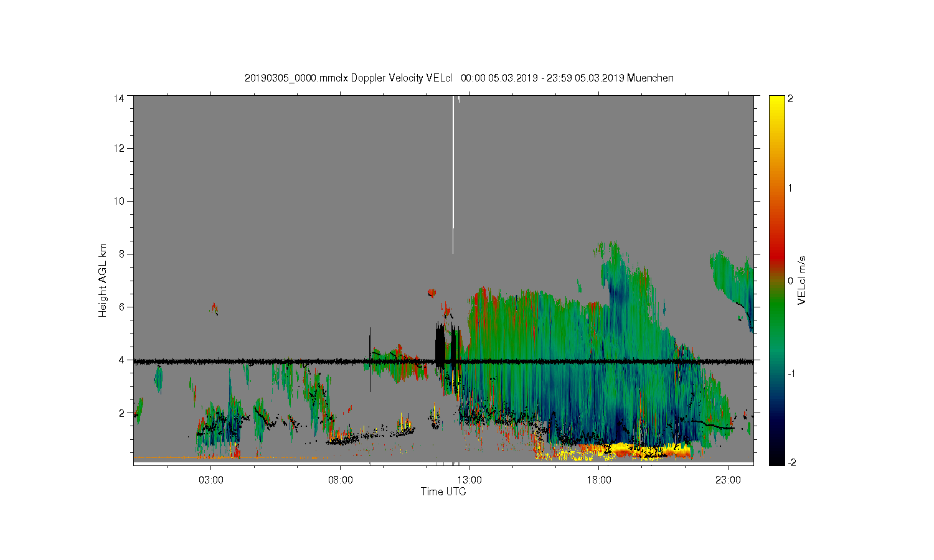
Task: Click the black horizontal line at 4 km
Action: point(443,361)
